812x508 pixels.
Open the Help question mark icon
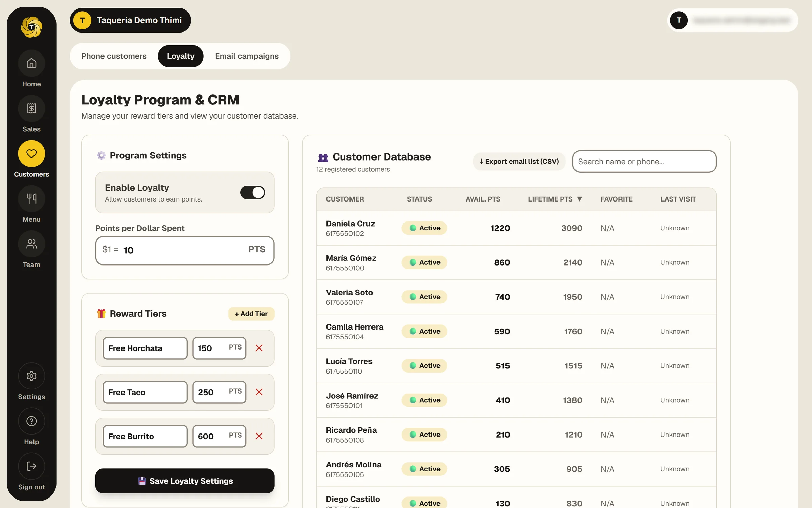(31, 421)
